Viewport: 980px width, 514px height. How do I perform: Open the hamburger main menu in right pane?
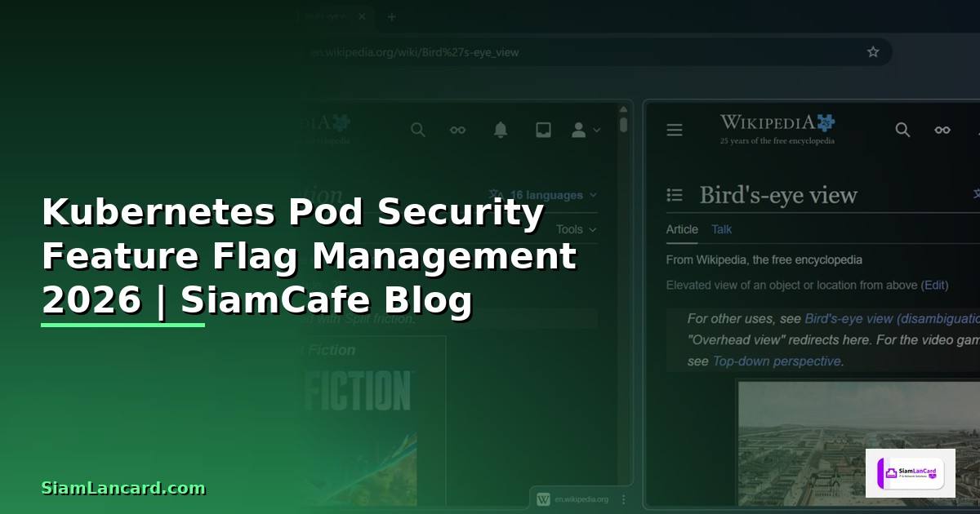pyautogui.click(x=675, y=130)
